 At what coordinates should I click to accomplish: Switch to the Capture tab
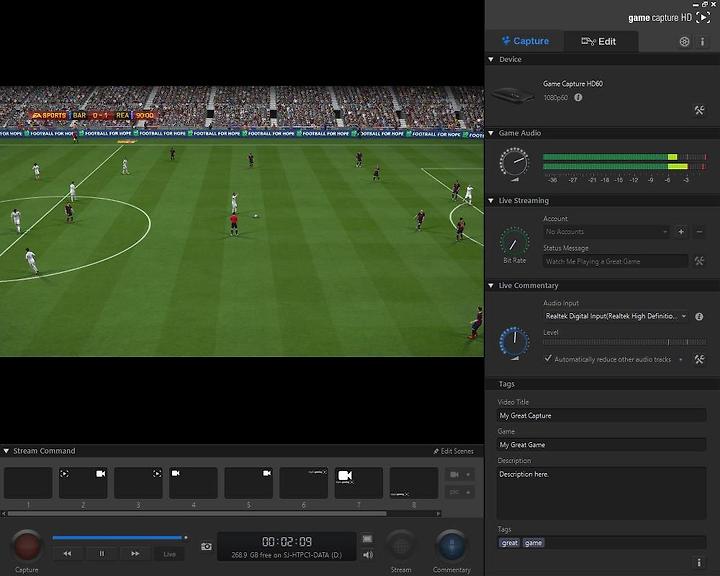(x=525, y=41)
